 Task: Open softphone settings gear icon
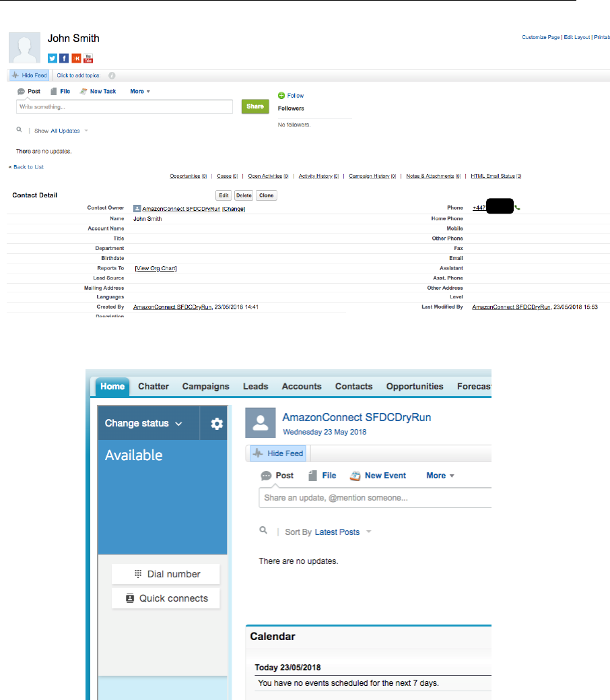point(216,424)
